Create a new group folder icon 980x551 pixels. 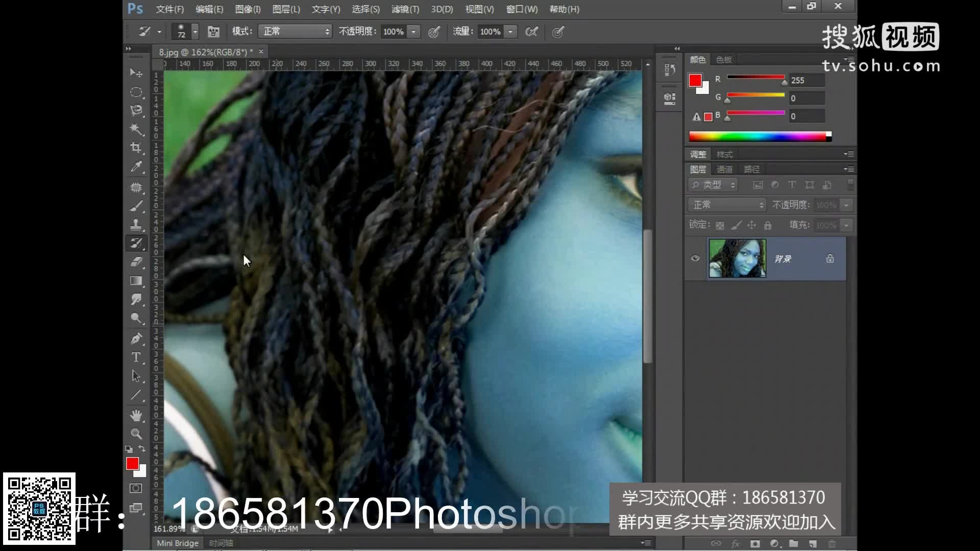tap(793, 543)
